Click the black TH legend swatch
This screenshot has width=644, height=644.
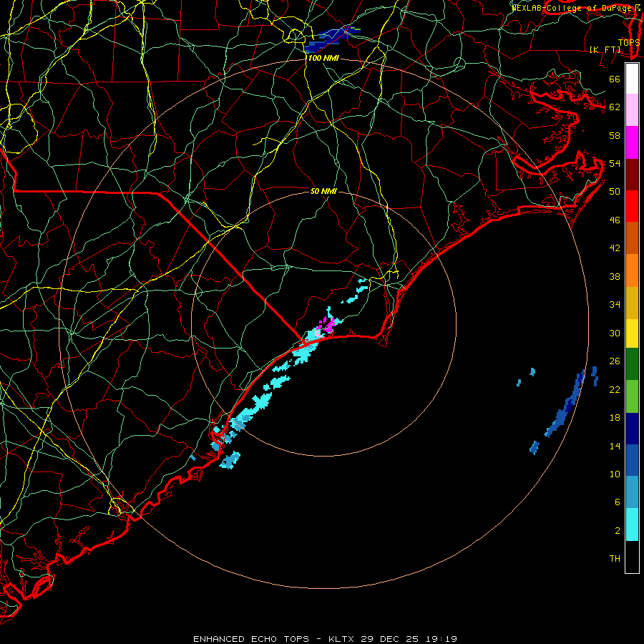(632, 557)
